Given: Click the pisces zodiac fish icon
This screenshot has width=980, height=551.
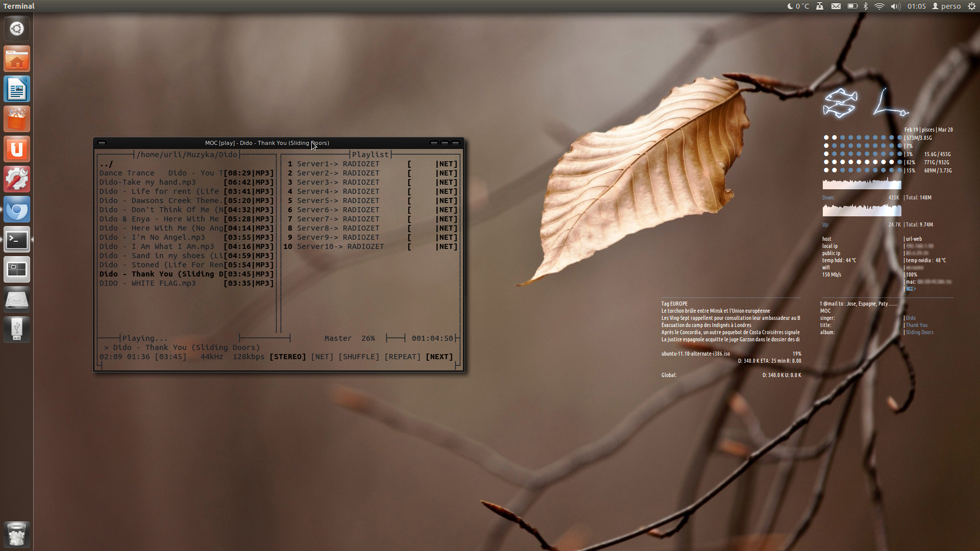Looking at the screenshot, I should click(840, 103).
